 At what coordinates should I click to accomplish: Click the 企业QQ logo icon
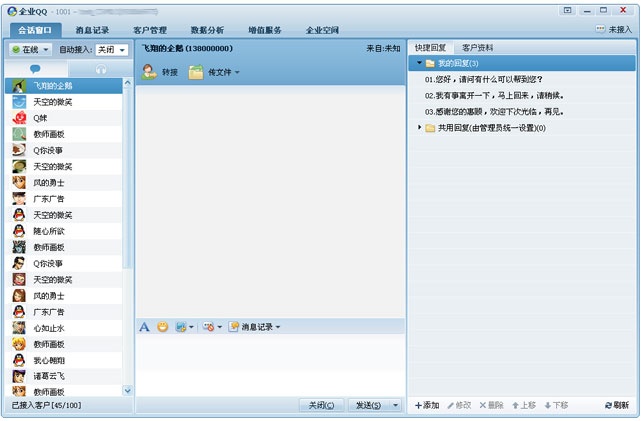click(x=12, y=11)
